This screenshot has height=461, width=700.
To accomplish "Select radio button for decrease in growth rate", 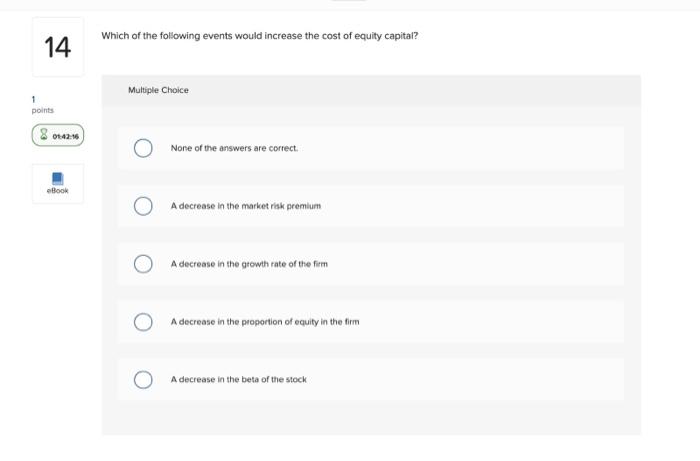I will 143,264.
